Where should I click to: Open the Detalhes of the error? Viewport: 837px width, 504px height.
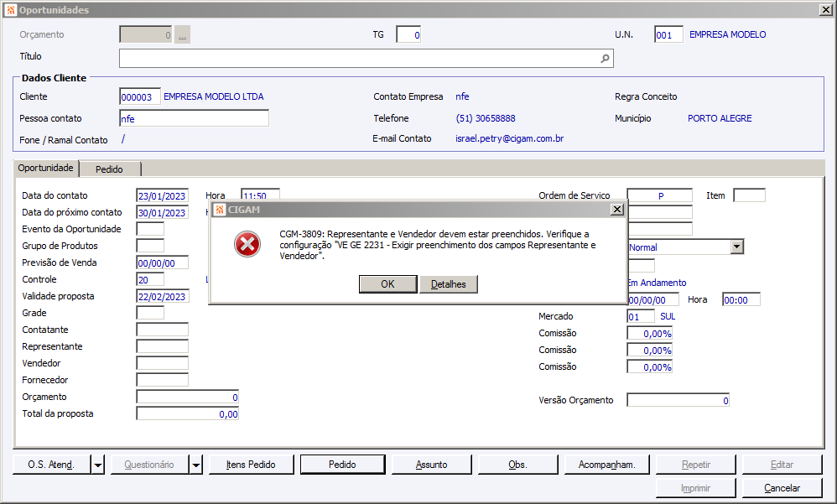pos(449,284)
